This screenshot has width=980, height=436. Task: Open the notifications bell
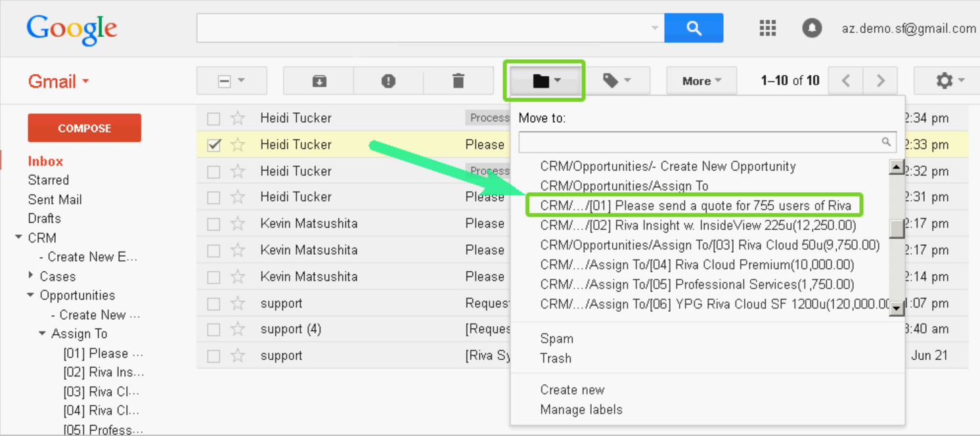812,28
